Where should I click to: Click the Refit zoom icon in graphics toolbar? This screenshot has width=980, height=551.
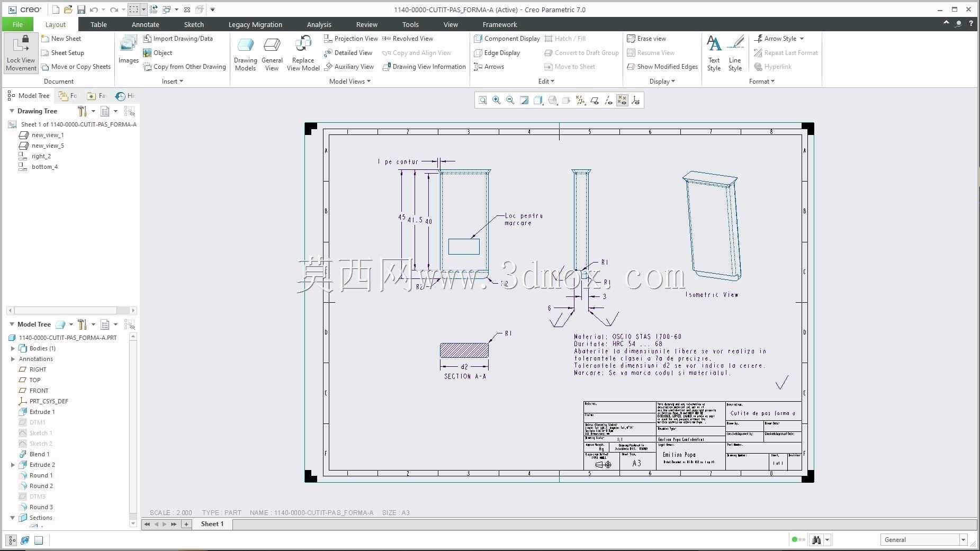pyautogui.click(x=483, y=101)
